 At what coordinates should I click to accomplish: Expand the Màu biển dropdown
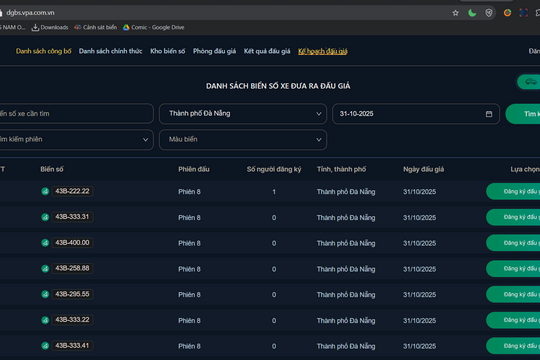[x=243, y=140]
